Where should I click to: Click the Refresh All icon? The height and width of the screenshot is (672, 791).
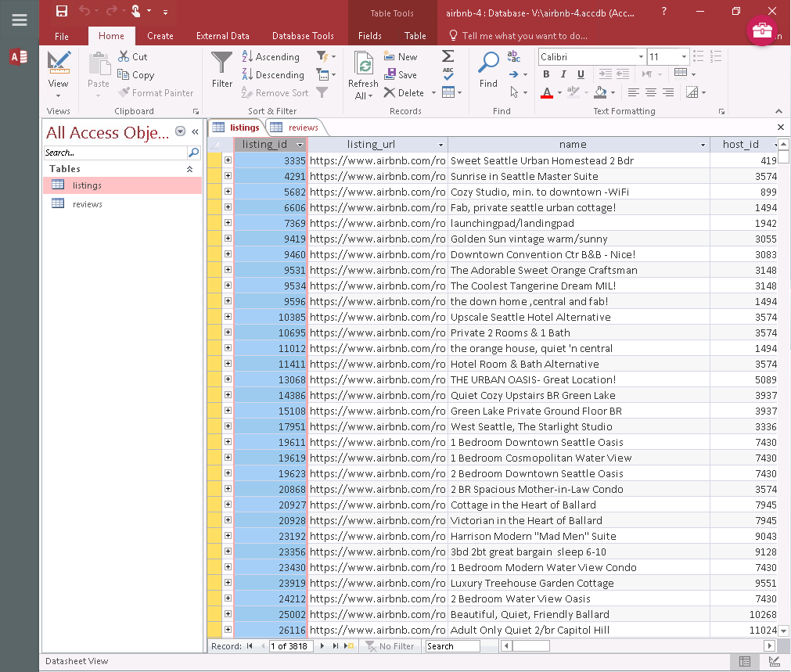pyautogui.click(x=363, y=64)
